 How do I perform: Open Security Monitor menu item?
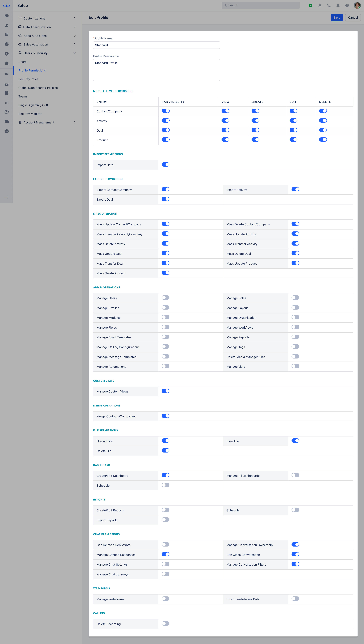click(30, 114)
